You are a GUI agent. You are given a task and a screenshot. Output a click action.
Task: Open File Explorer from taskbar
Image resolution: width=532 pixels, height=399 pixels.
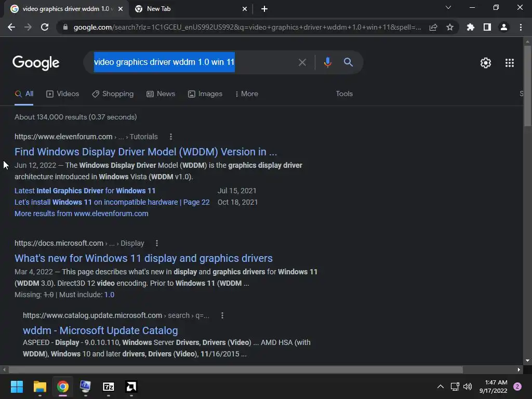tap(39, 387)
